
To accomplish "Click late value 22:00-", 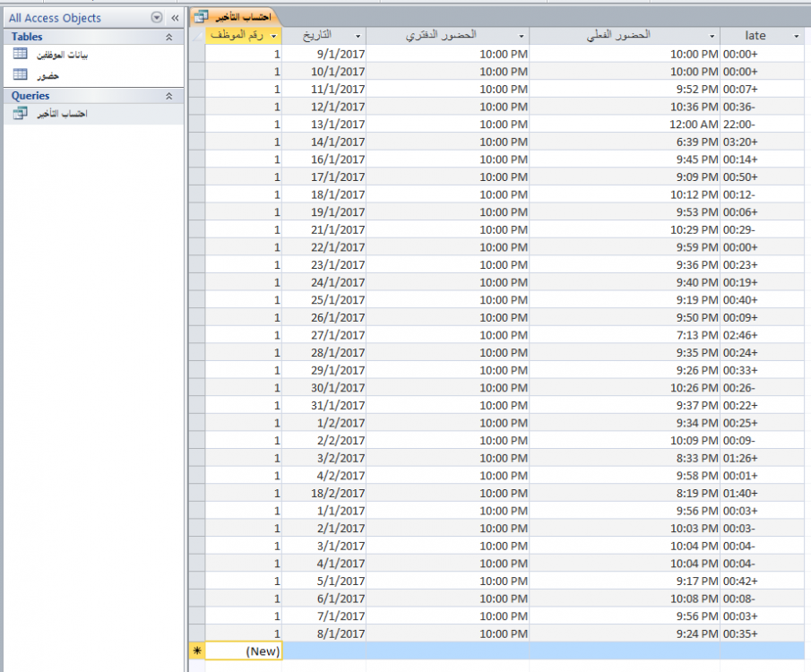I will click(763, 125).
